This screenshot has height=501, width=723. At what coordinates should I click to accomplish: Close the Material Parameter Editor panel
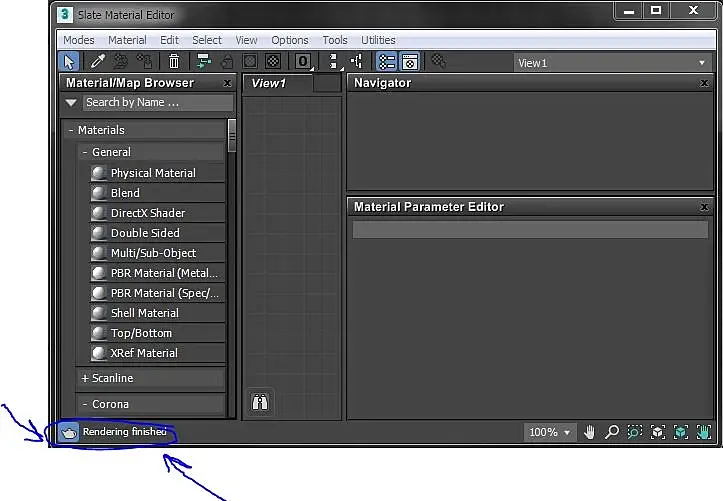pos(704,207)
